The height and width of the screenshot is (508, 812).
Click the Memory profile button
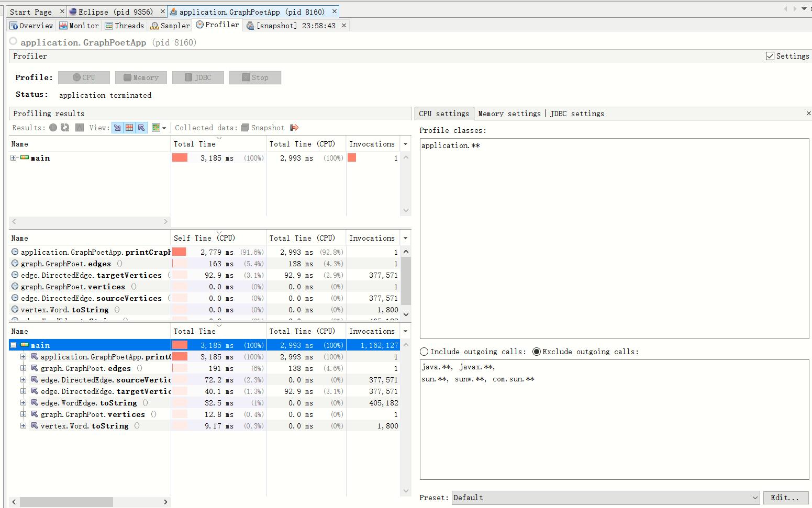[x=141, y=77]
